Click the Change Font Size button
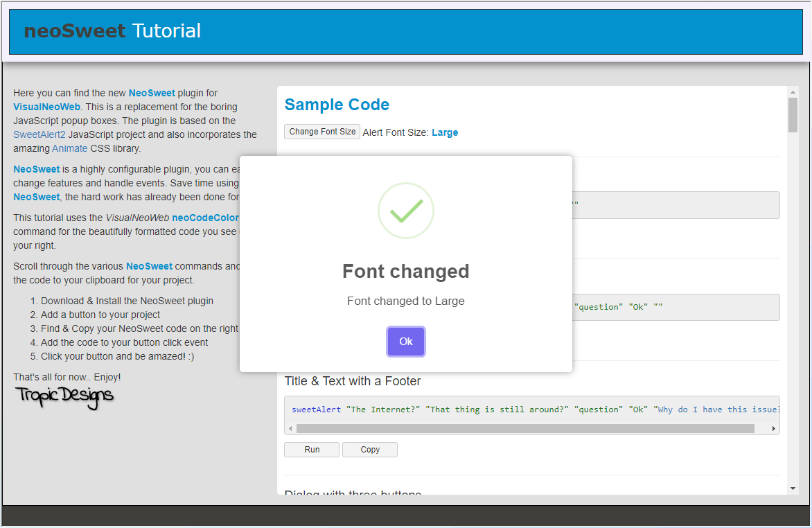The width and height of the screenshot is (812, 528). [x=322, y=132]
